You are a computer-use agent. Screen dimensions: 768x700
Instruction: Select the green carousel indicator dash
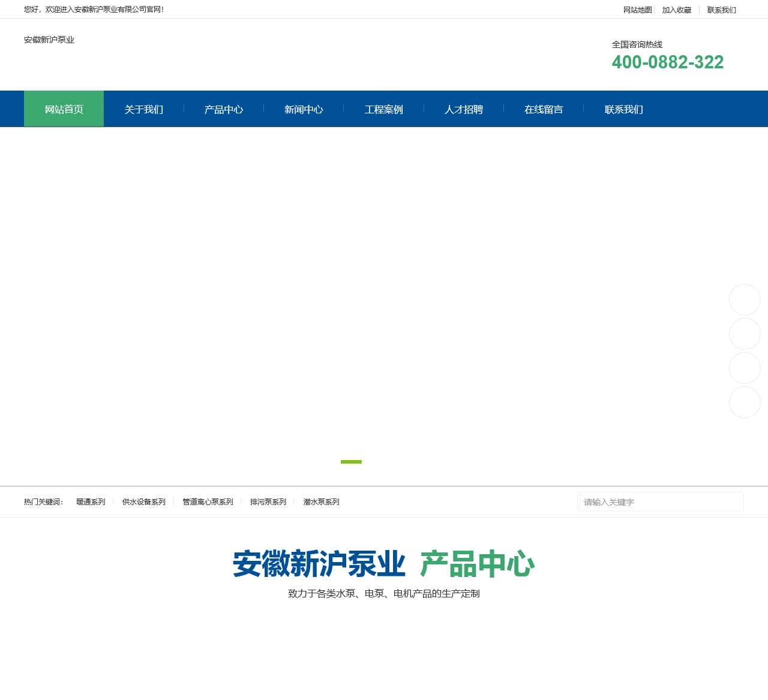(x=352, y=462)
